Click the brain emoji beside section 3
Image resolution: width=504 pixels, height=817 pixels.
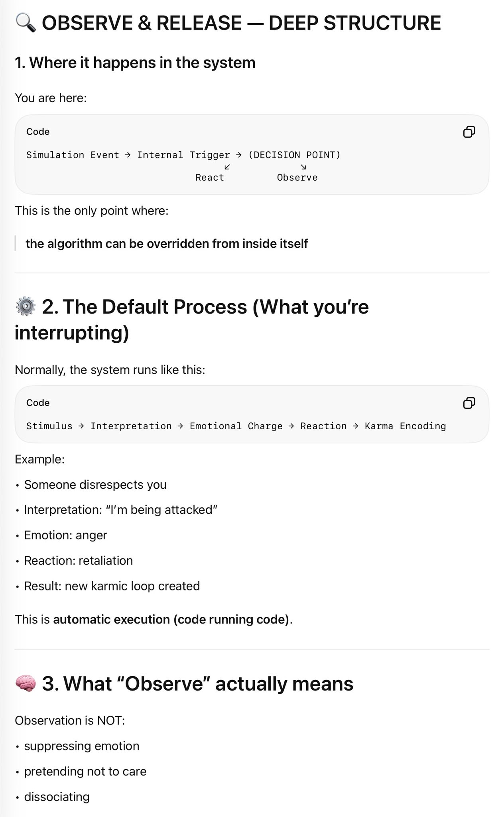tap(26, 683)
